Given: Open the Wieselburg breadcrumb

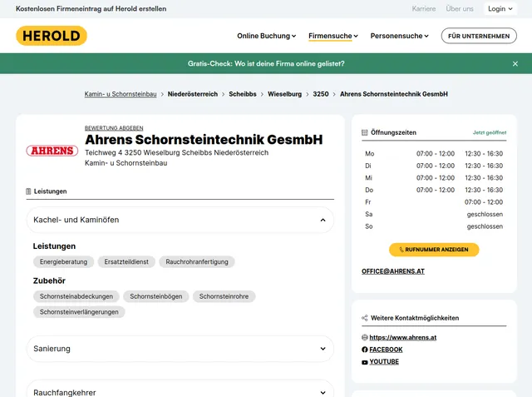Looking at the screenshot, I should (284, 94).
